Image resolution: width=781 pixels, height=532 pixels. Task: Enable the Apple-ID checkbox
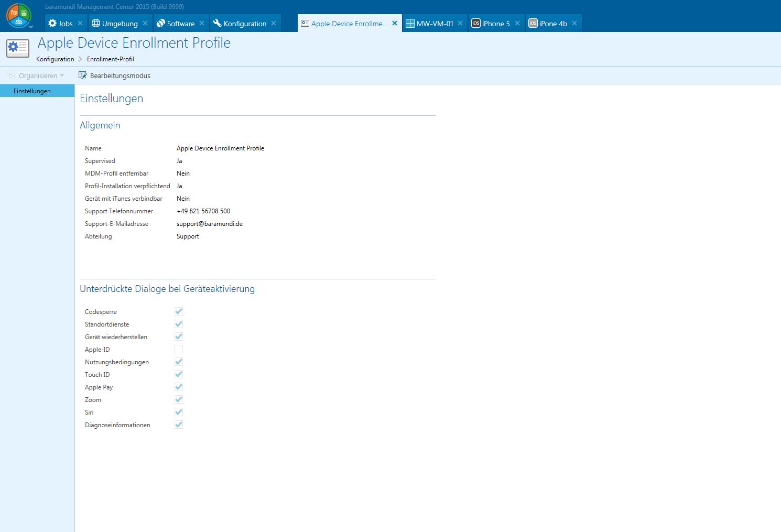[179, 350]
